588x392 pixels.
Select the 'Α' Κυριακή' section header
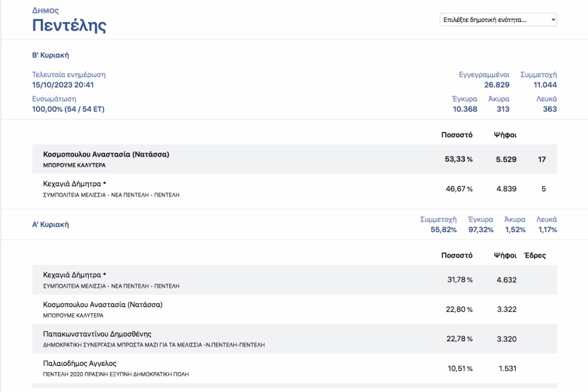tap(51, 225)
